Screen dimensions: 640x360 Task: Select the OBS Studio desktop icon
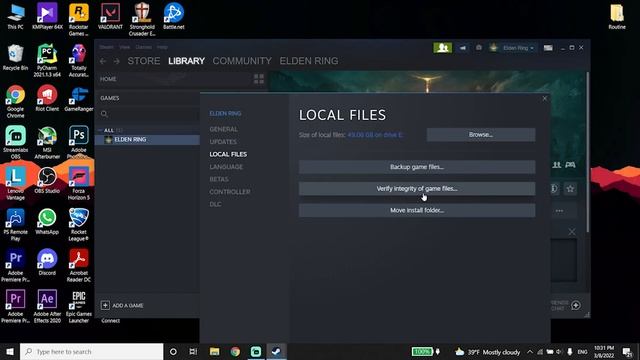(47, 180)
